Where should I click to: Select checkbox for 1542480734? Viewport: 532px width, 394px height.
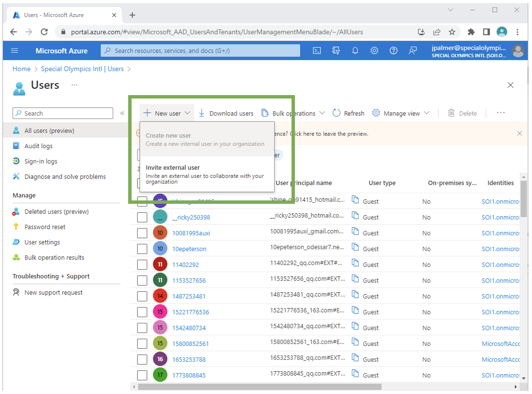coord(142,328)
